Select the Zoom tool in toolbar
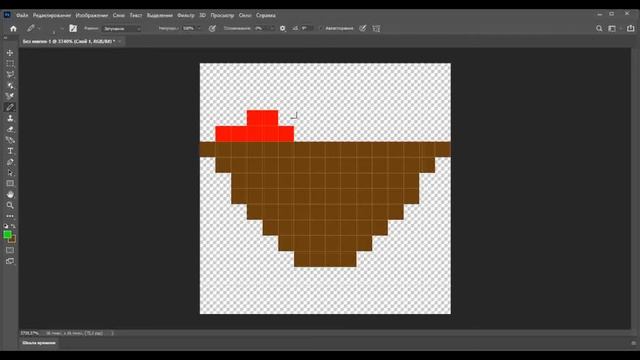This screenshot has height=360, width=640. (x=10, y=205)
